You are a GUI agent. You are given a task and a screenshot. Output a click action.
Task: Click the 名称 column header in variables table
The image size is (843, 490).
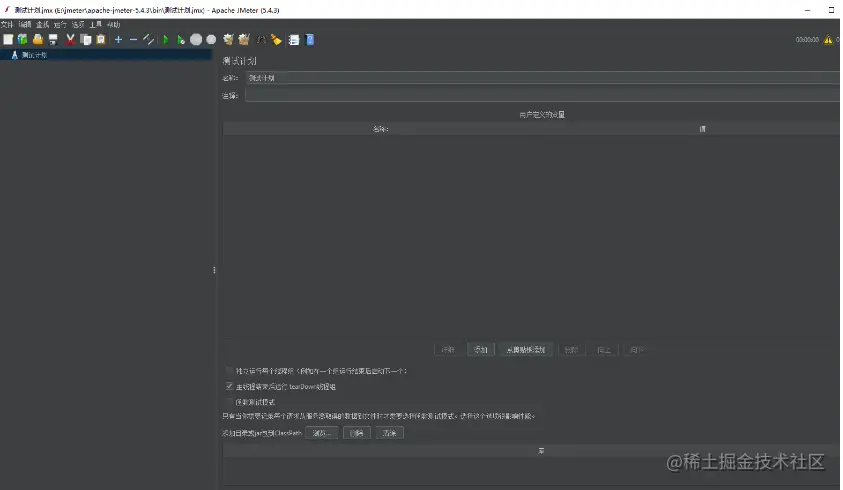[x=381, y=129]
